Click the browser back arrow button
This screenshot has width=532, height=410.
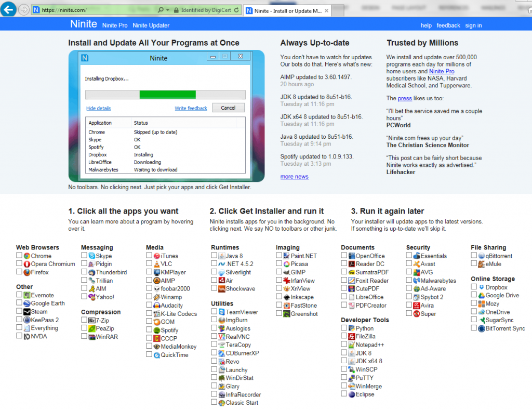point(8,9)
